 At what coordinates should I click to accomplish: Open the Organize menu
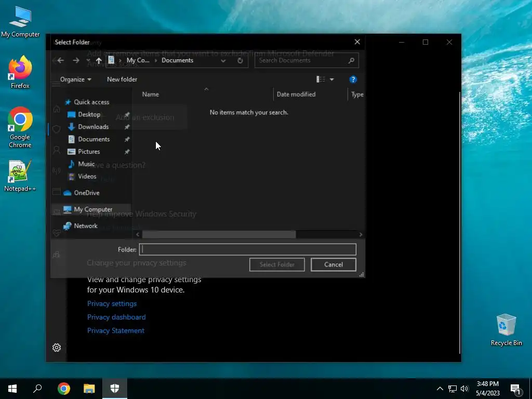coord(76,79)
